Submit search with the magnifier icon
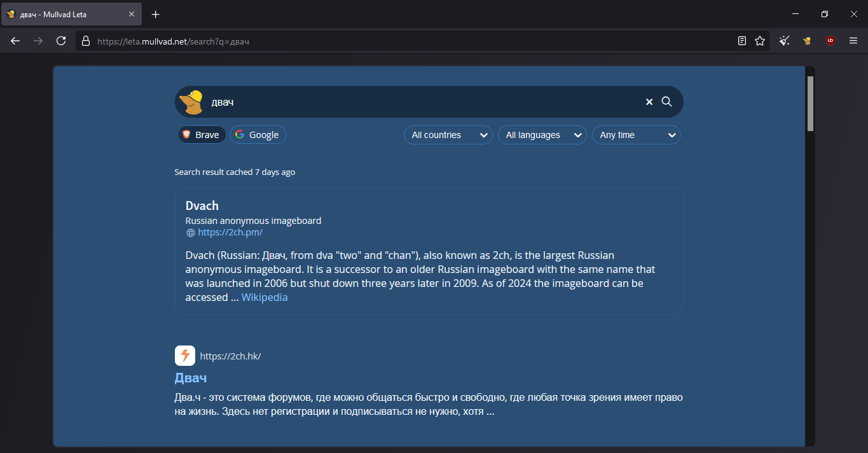 point(666,102)
